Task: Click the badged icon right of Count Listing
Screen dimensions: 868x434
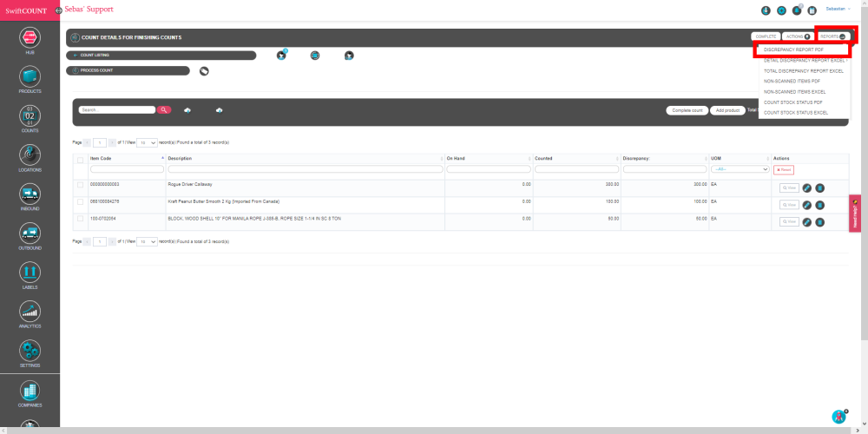Action: click(x=281, y=56)
